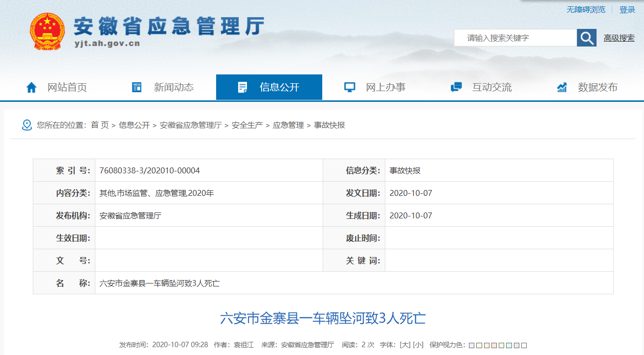Click the news icon beside 新闻动态
Image resolution: width=644 pixels, height=355 pixels.
coord(137,88)
